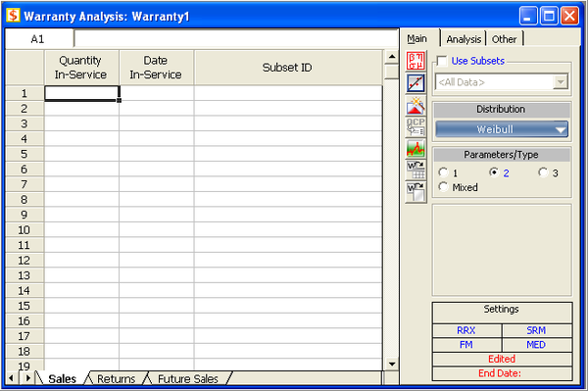
Task: Click the Calculate parameters icon
Action: coord(416,61)
